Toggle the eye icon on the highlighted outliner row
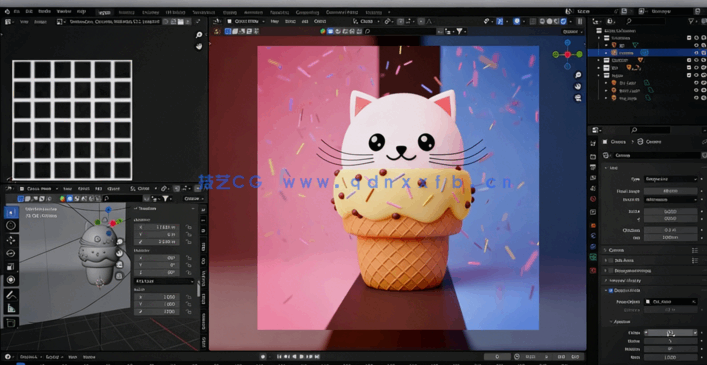The width and height of the screenshot is (707, 365). pyautogui.click(x=696, y=53)
